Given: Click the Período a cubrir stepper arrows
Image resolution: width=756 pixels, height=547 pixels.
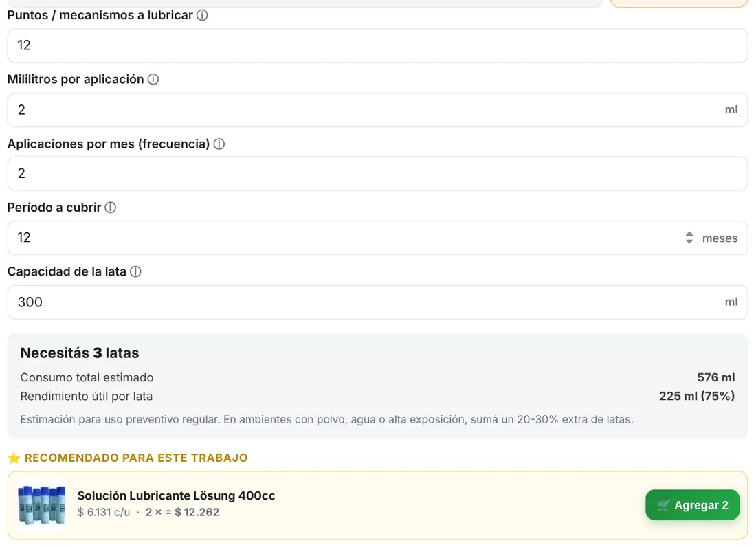Looking at the screenshot, I should [x=689, y=238].
